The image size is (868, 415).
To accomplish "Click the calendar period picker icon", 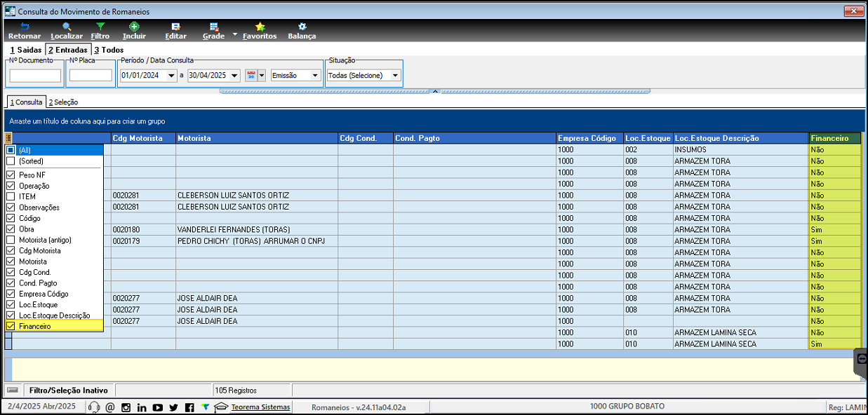I will (251, 75).
